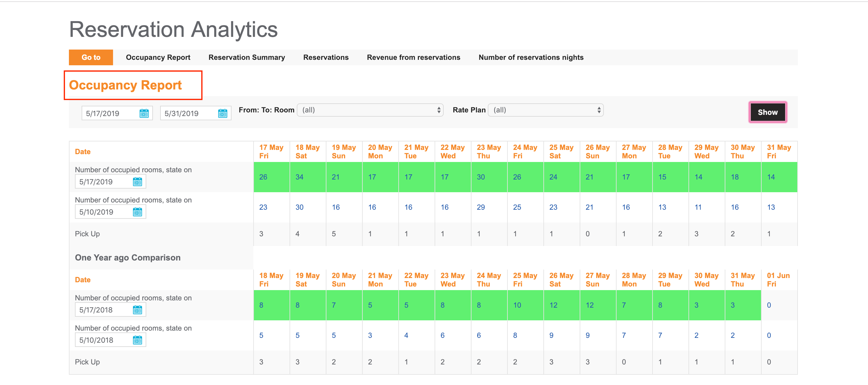
Task: Expand the Room dropdown showing (all)
Action: (370, 110)
